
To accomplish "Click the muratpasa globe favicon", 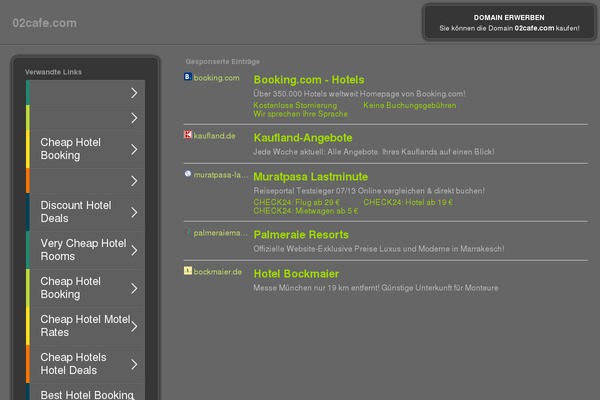I will click(x=188, y=174).
